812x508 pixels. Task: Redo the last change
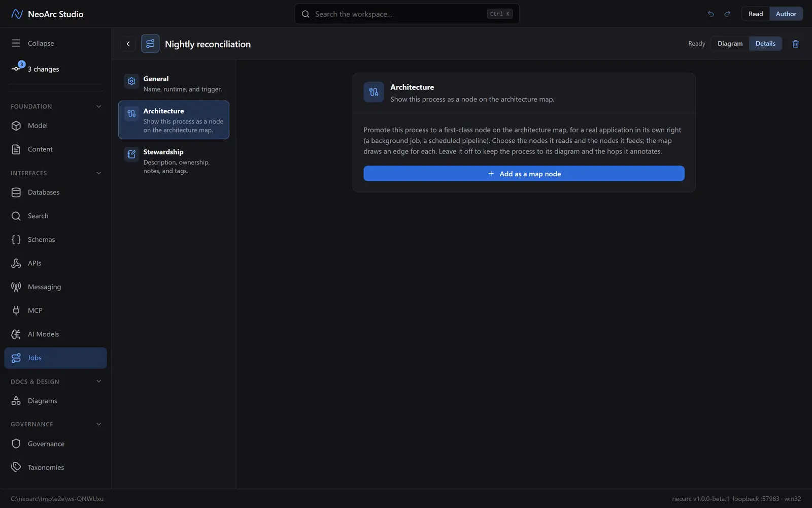point(727,14)
